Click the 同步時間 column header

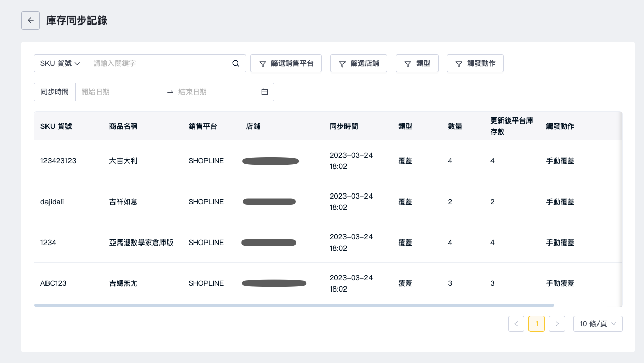click(344, 126)
